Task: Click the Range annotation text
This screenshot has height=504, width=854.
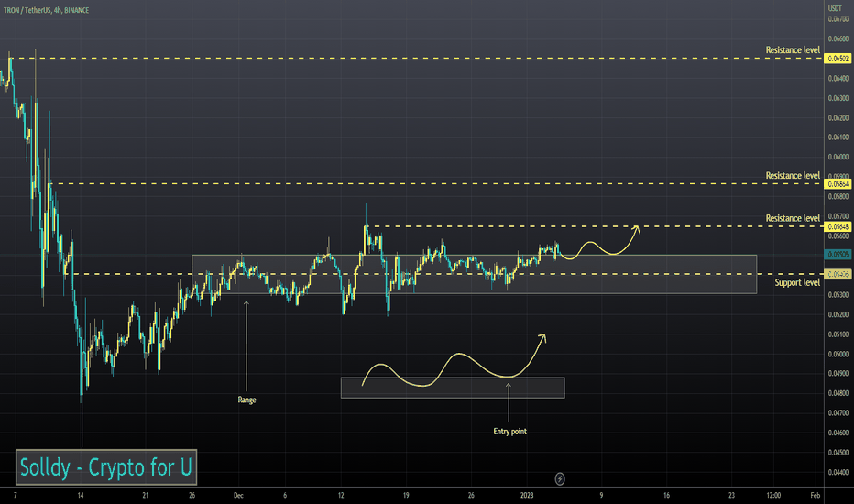Action: click(246, 400)
